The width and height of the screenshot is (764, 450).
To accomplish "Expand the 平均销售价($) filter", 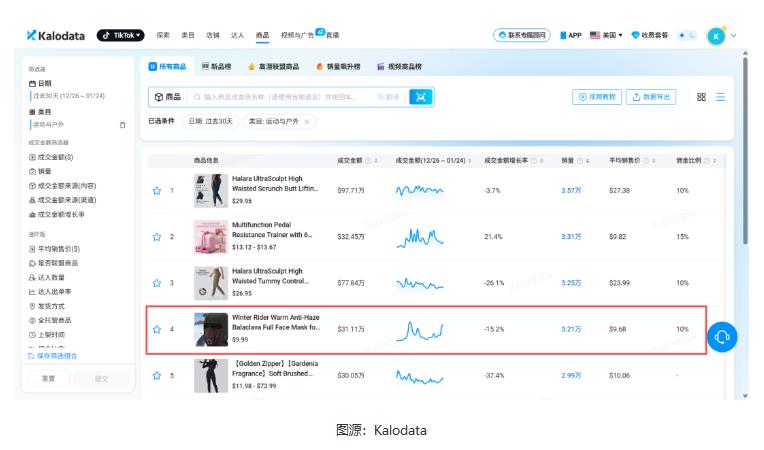I will pyautogui.click(x=54, y=249).
